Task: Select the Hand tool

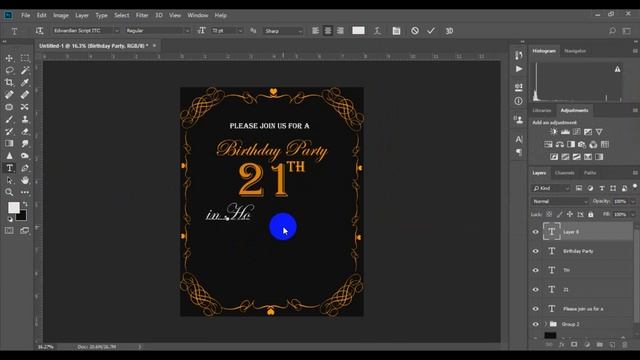Action: pos(25,180)
